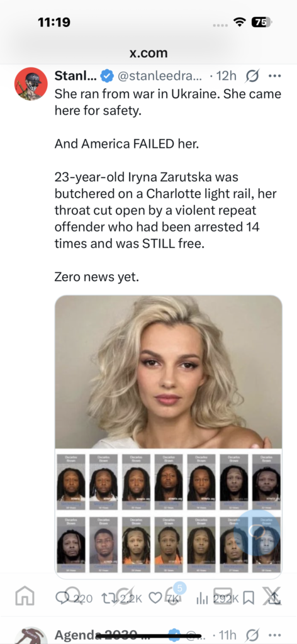Tap the floating blue chat bubble
Image resolution: width=297 pixels, height=644 pixels.
[x=257, y=533]
